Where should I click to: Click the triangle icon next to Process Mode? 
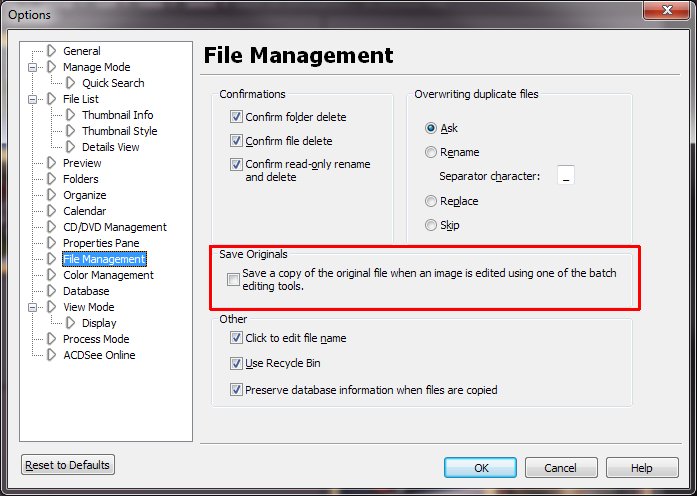tap(52, 339)
